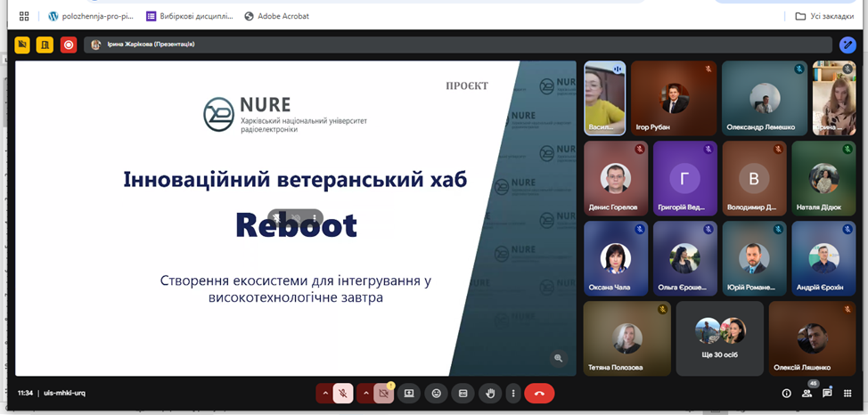The height and width of the screenshot is (415, 868).
Task: Click the muted mic icon on Денис Горелов tile
Action: pos(639,150)
